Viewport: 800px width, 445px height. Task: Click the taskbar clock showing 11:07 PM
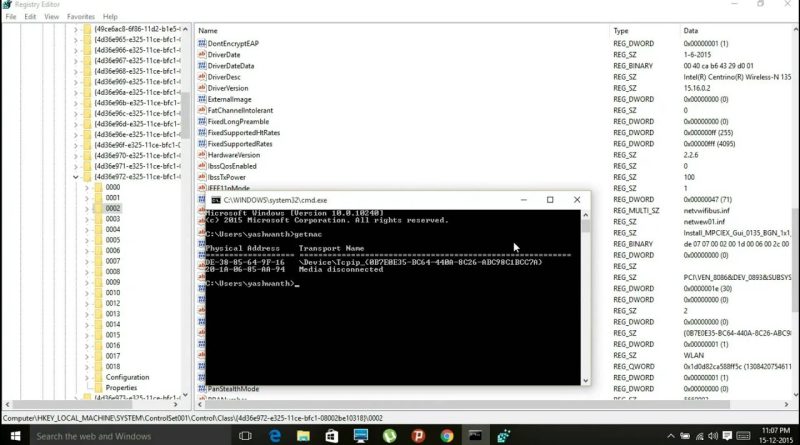pos(776,435)
